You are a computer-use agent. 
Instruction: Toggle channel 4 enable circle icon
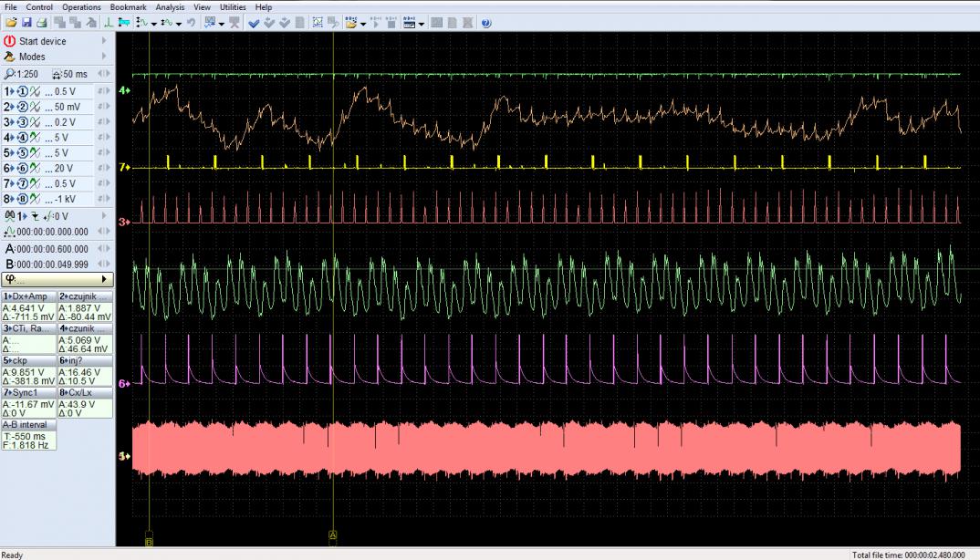(21, 138)
